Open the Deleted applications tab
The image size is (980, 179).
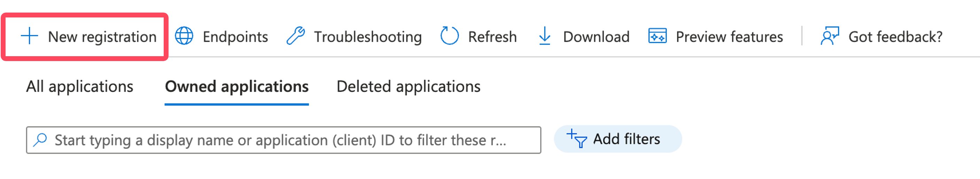[409, 87]
